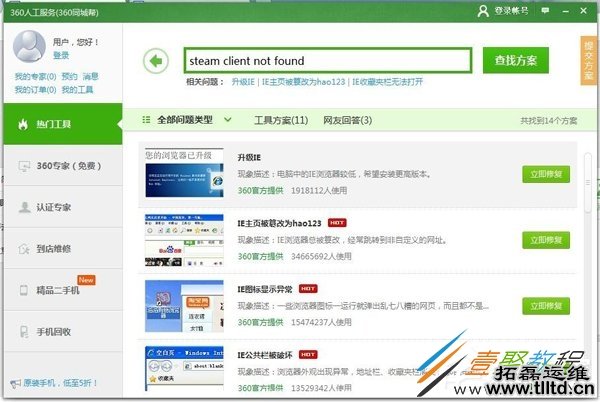Switch to 工具方案(11) tab

pos(281,120)
